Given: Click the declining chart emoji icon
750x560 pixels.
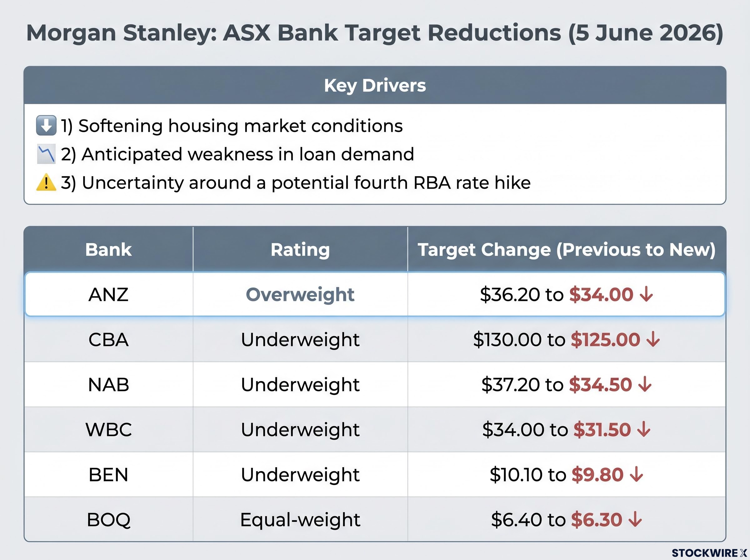Looking at the screenshot, I should point(46,154).
